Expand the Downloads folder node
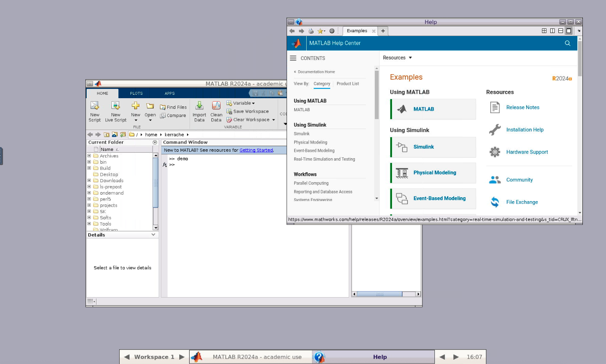Screen dimensions: 606x364 click(x=89, y=180)
